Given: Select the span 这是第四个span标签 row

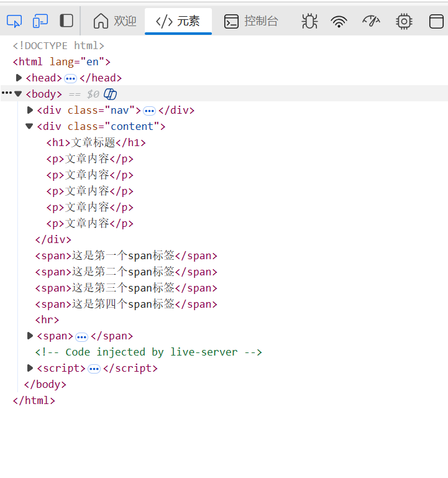Looking at the screenshot, I should [x=126, y=304].
